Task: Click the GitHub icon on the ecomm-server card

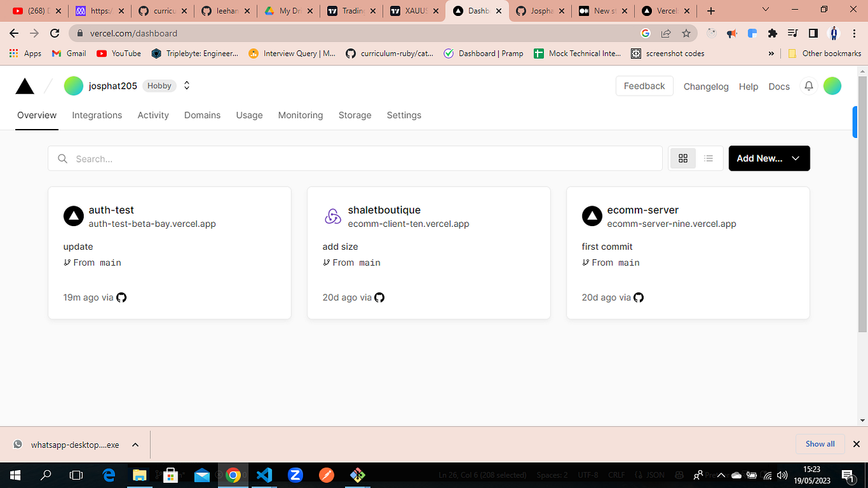Action: coord(639,297)
